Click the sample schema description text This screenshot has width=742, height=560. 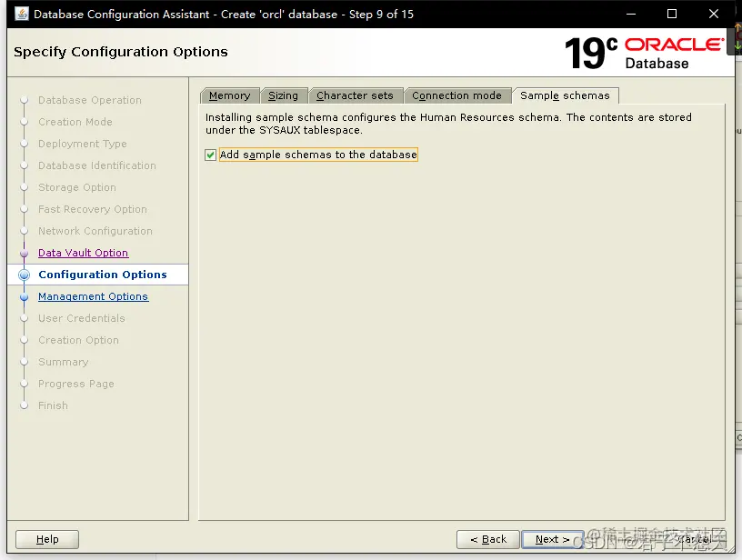(448, 124)
